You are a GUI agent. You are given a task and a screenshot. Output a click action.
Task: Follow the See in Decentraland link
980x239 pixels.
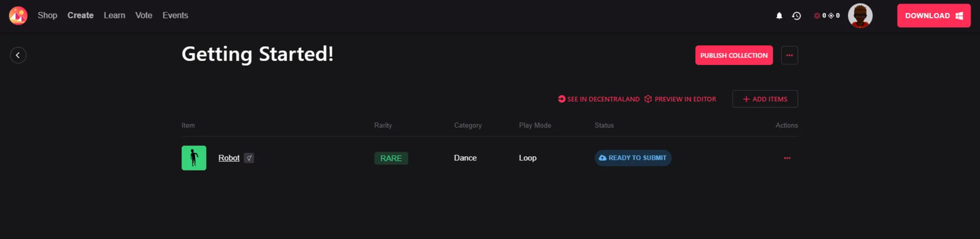[599, 99]
